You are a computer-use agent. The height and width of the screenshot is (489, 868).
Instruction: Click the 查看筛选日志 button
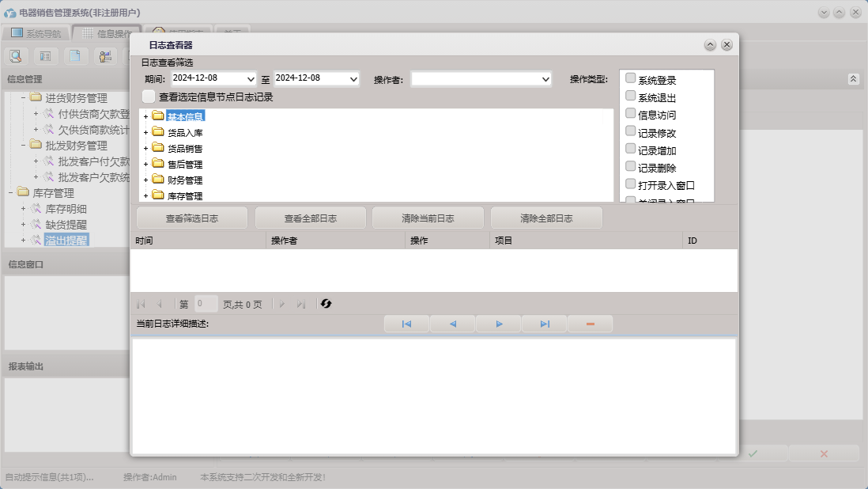tap(192, 218)
